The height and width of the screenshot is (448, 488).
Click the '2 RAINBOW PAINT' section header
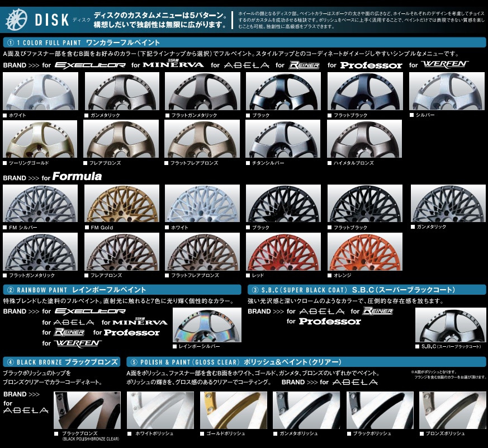(122, 290)
